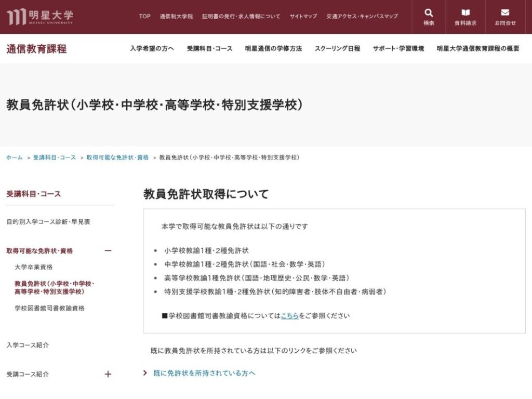Open 受講科目・コース navigation tab

210,48
